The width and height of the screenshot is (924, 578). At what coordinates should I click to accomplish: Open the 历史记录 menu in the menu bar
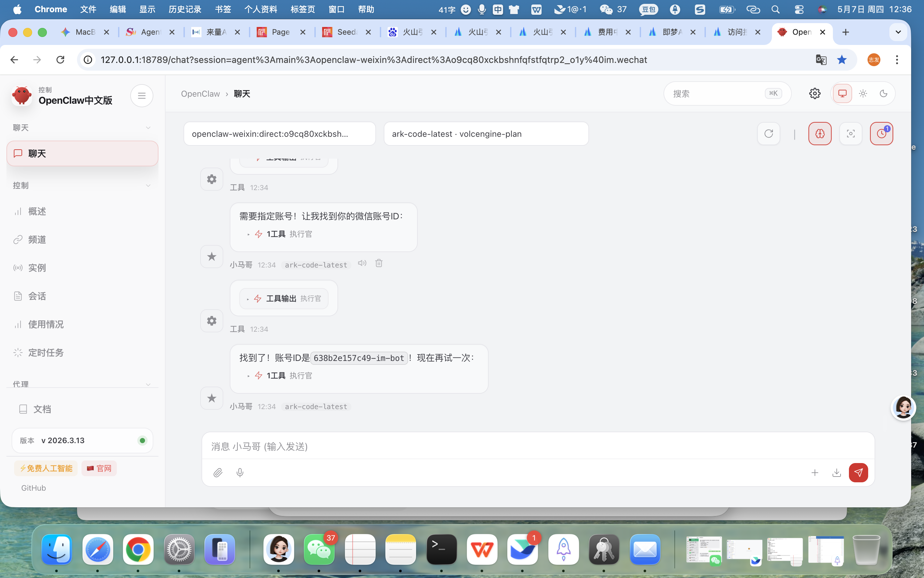point(185,9)
